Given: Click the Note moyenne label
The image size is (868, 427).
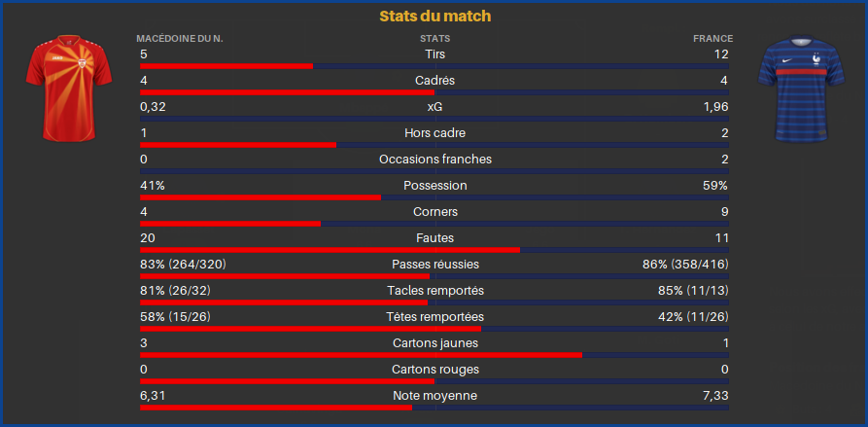Looking at the screenshot, I should pos(435,396).
